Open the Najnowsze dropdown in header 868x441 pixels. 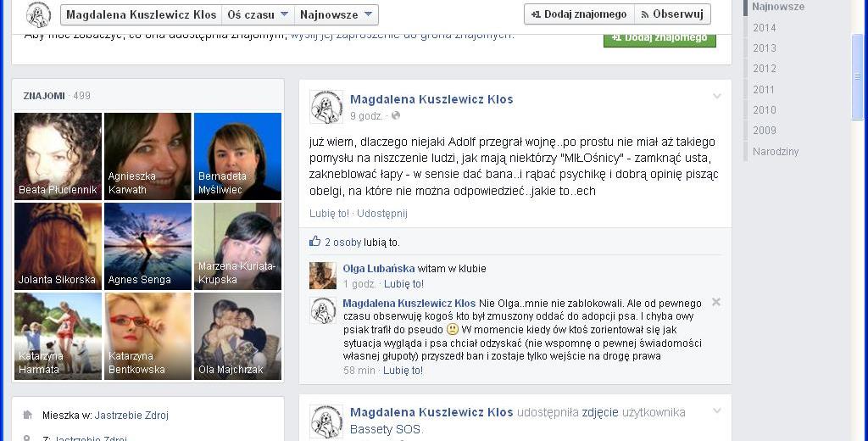pos(336,15)
